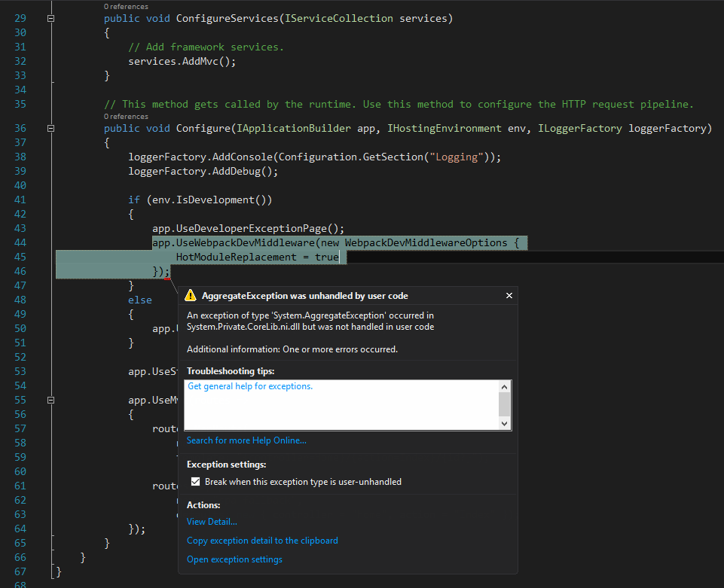724x588 pixels.
Task: Click the yellow warning icon in the exception popup
Action: [190, 295]
